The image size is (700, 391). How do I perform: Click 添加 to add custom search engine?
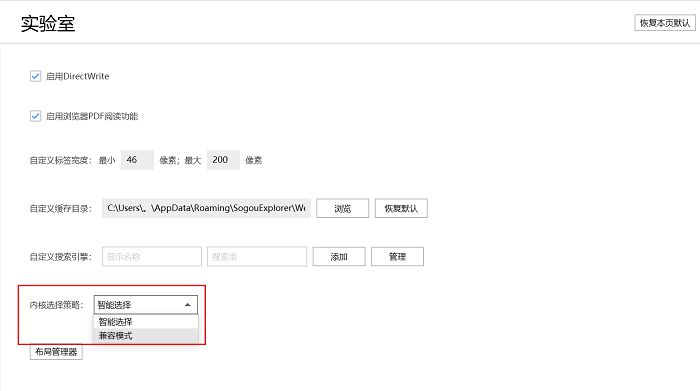point(339,257)
